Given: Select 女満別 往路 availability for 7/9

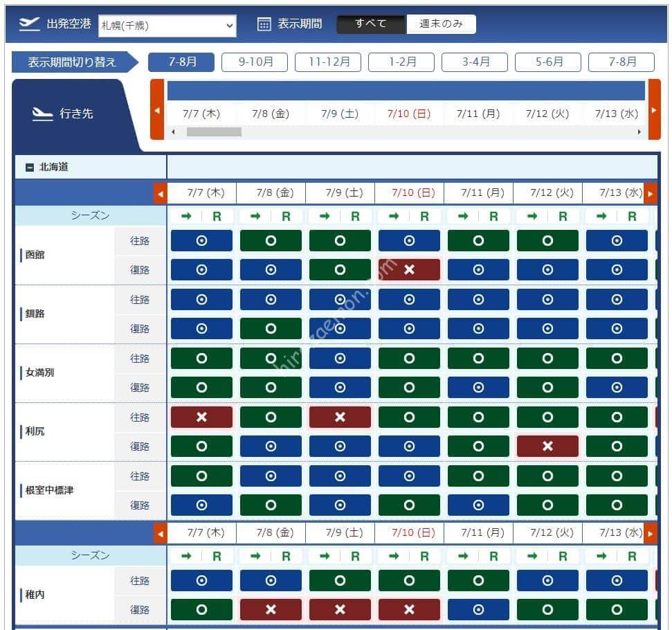Looking at the screenshot, I should 340,358.
